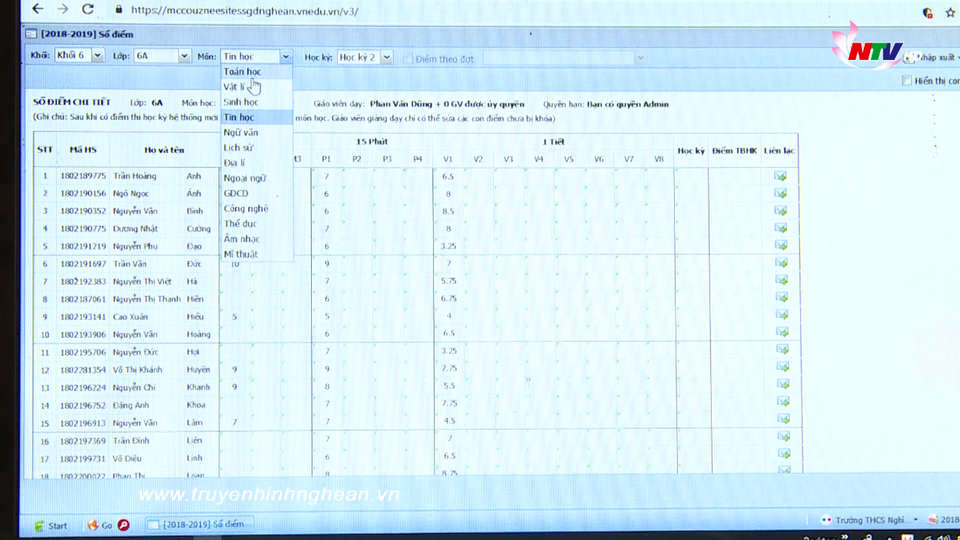Click the Start button on taskbar
Screen dimensions: 960x540
click(52, 525)
